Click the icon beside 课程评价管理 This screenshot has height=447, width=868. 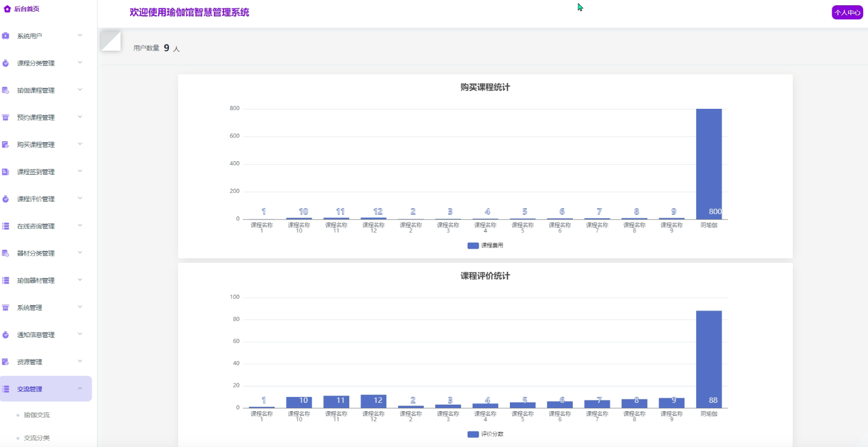tap(5, 199)
